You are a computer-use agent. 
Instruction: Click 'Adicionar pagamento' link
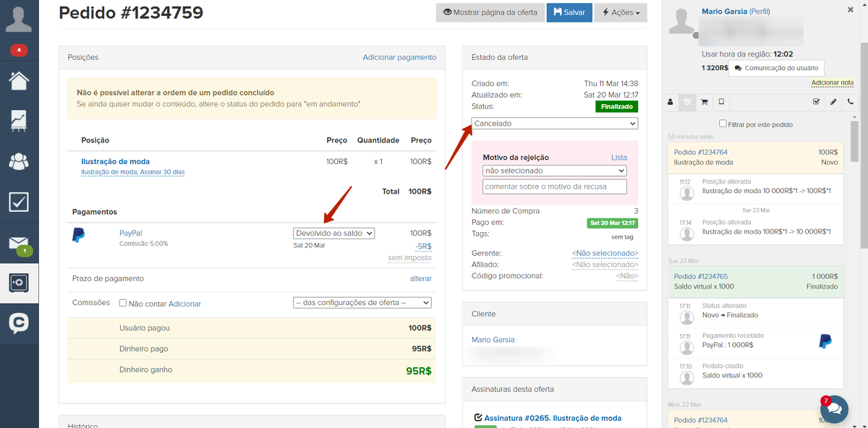tap(399, 57)
